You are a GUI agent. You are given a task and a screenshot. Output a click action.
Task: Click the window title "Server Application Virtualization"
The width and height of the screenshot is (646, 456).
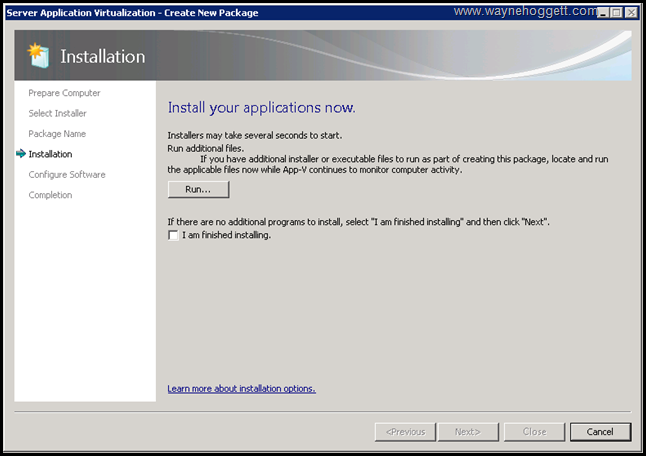(81, 13)
